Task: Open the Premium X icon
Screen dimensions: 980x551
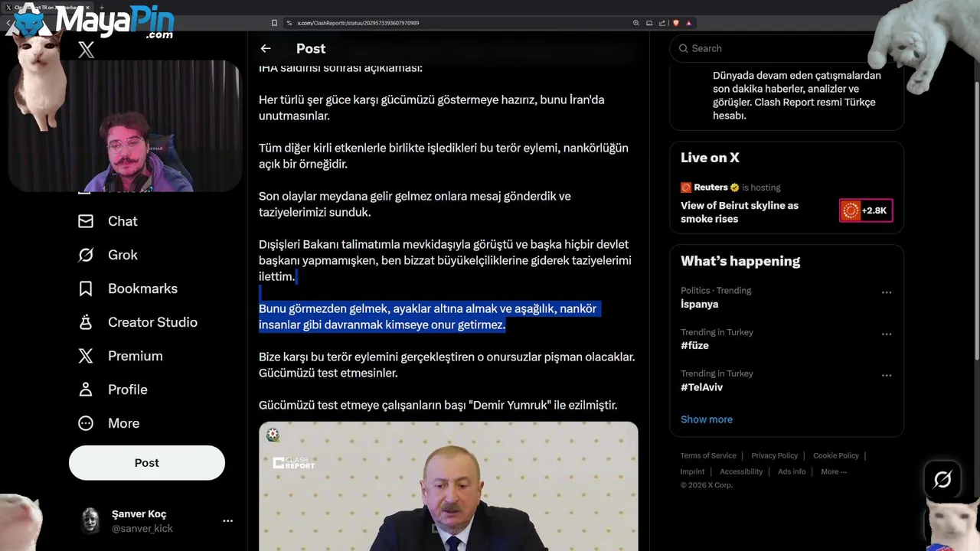Action: pos(86,356)
